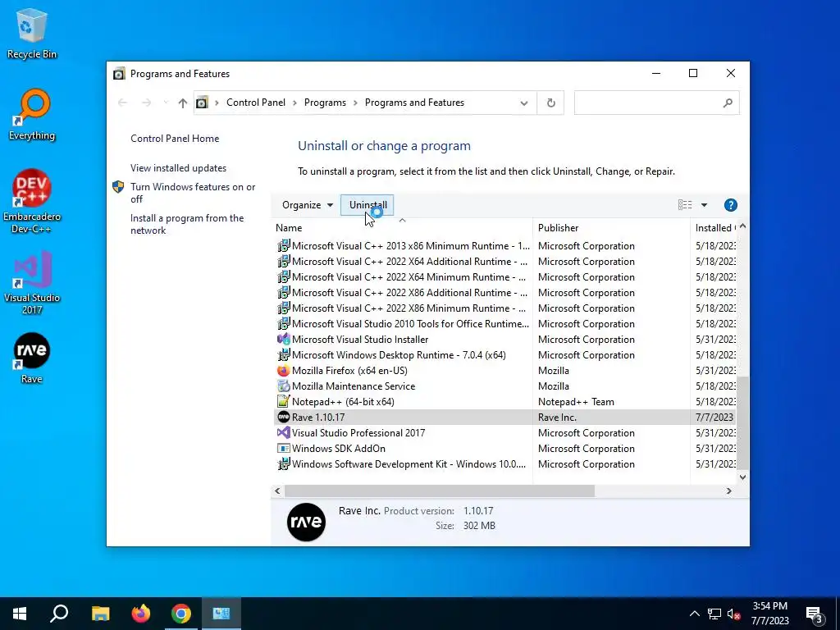Click the refresh button in address bar

550,103
